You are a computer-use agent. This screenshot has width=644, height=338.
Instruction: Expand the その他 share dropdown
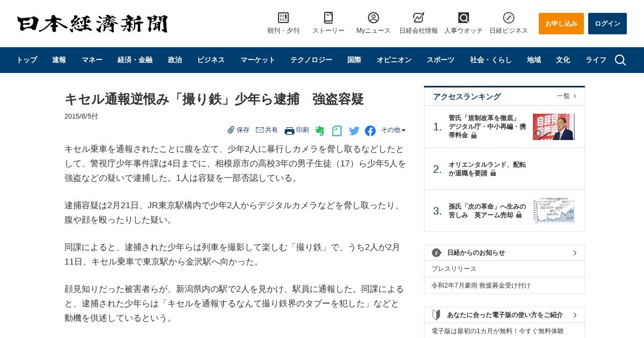tap(393, 130)
